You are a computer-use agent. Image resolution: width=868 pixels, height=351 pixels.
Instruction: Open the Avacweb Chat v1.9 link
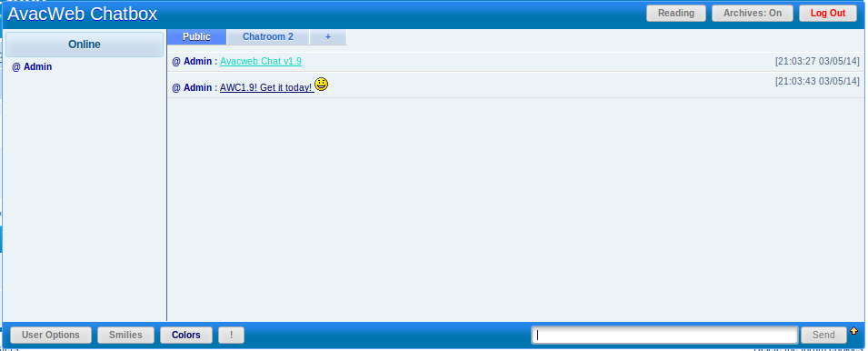tap(261, 62)
